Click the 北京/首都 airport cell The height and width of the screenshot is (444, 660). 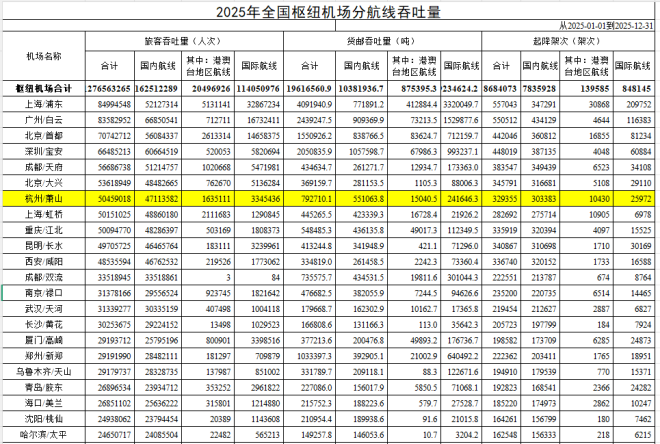[41, 135]
